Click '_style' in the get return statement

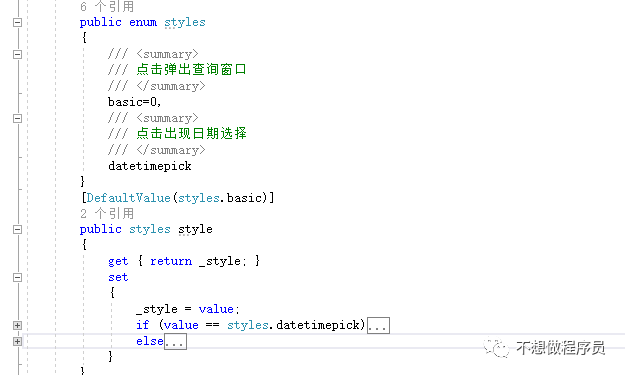[220, 261]
